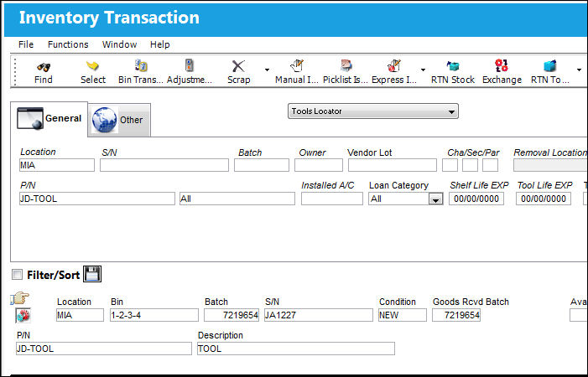Expand the dropdown arrow after RTN To
The height and width of the screenshot is (377, 588).
[x=579, y=70]
